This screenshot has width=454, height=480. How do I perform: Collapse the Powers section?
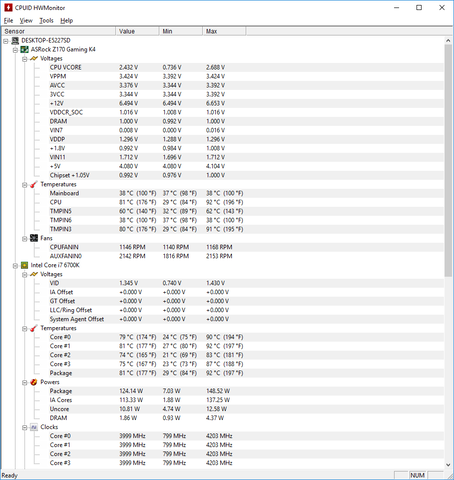pyautogui.click(x=25, y=383)
